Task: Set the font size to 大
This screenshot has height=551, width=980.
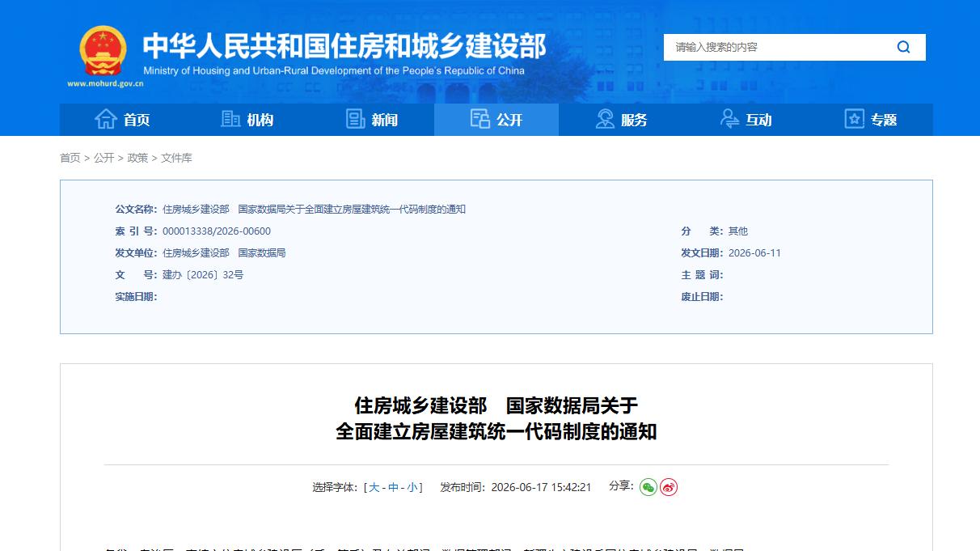Action: pos(374,487)
